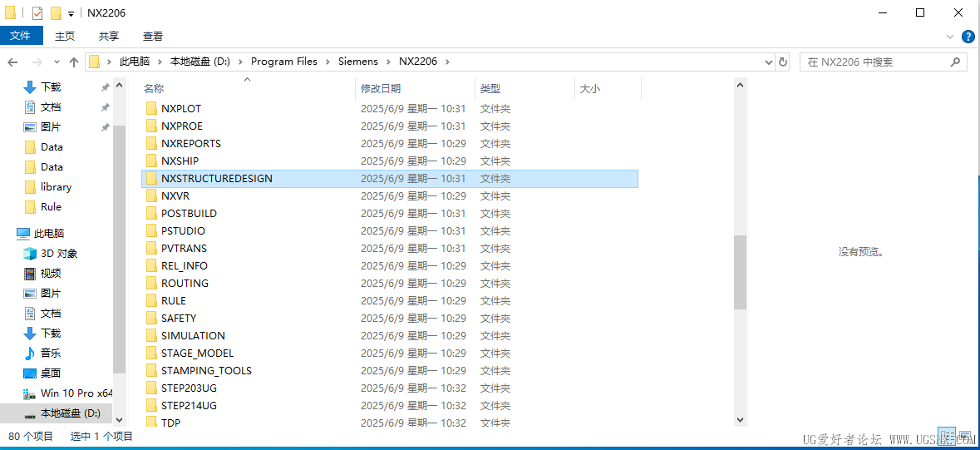Viewport: 980px width, 450px height.
Task: Sort by 名称 column header
Action: coord(153,89)
